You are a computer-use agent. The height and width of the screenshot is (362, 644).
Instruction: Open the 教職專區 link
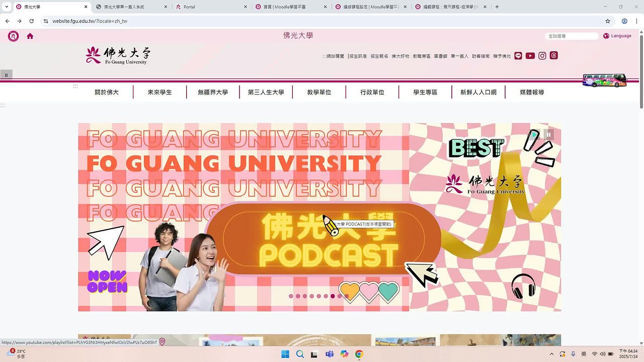pyautogui.click(x=422, y=56)
